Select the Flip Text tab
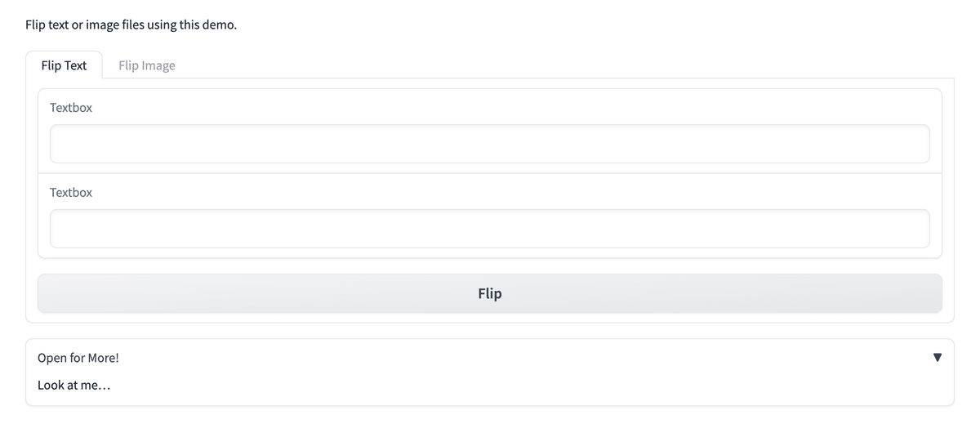The image size is (980, 424). click(x=64, y=65)
